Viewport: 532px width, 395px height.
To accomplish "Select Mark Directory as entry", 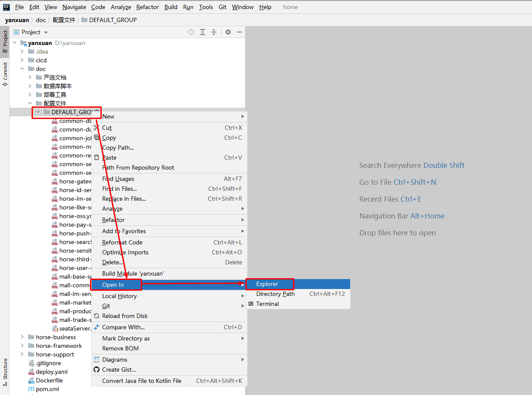I will tap(169, 338).
